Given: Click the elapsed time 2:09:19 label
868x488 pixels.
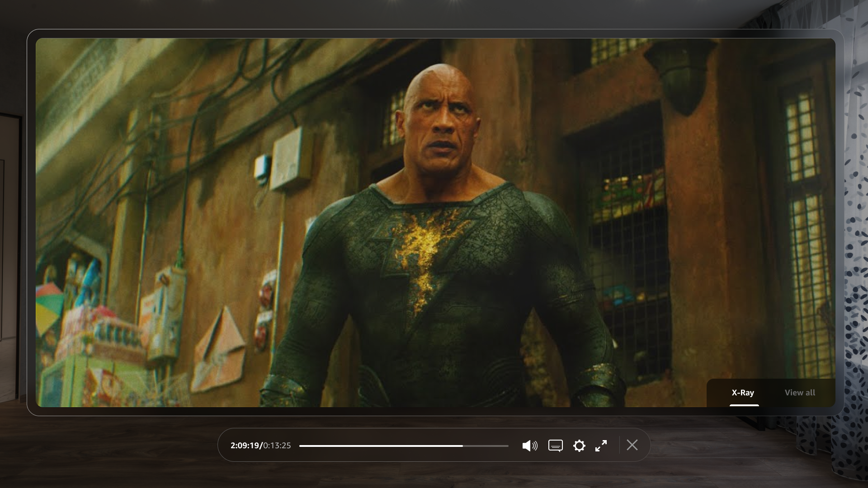Looking at the screenshot, I should point(245,446).
